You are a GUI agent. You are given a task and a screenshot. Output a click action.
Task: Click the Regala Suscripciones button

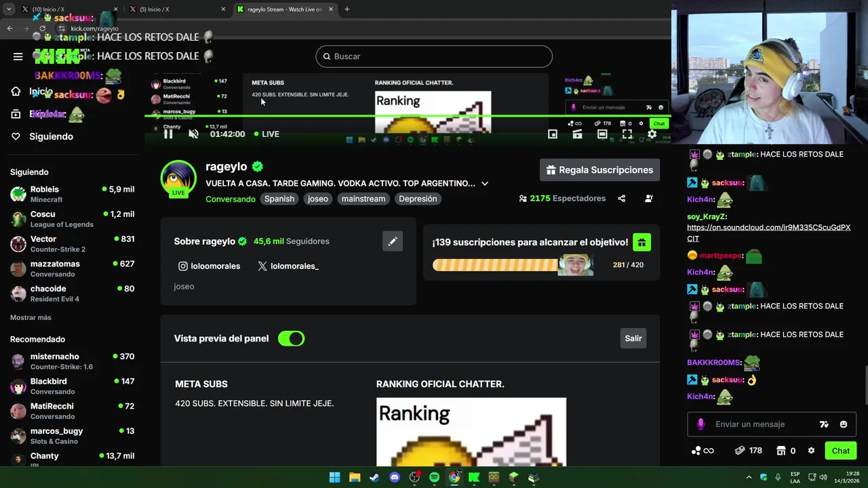pyautogui.click(x=599, y=170)
